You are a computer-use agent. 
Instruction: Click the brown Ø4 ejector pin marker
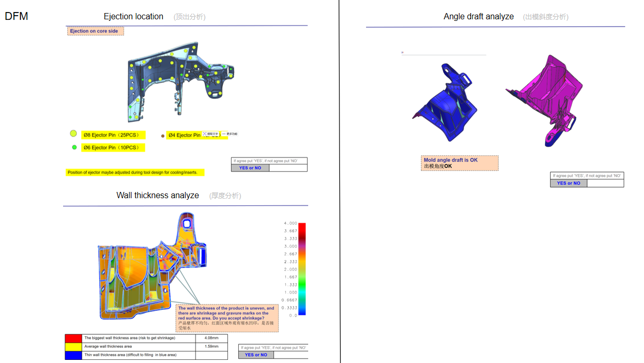pos(163,136)
